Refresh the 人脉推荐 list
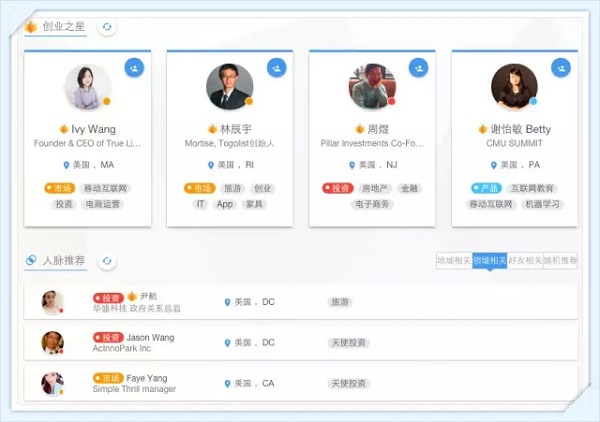The height and width of the screenshot is (422, 600). [x=107, y=261]
